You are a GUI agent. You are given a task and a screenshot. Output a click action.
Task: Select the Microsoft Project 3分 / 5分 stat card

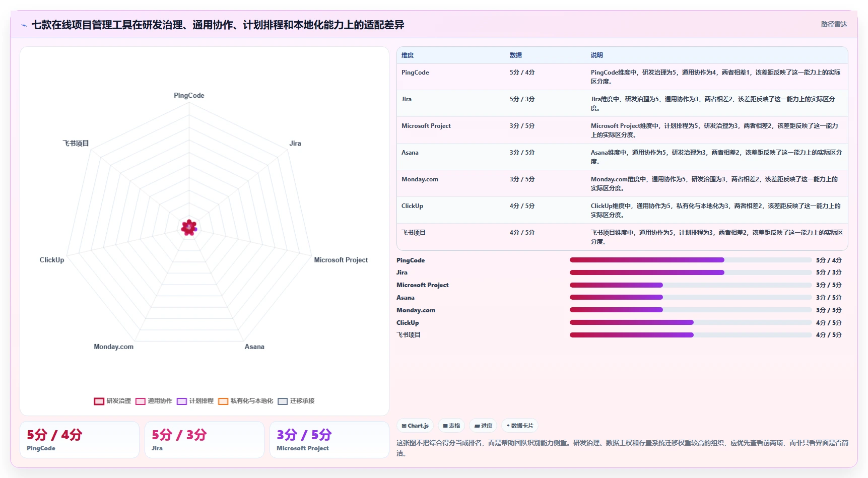329,440
